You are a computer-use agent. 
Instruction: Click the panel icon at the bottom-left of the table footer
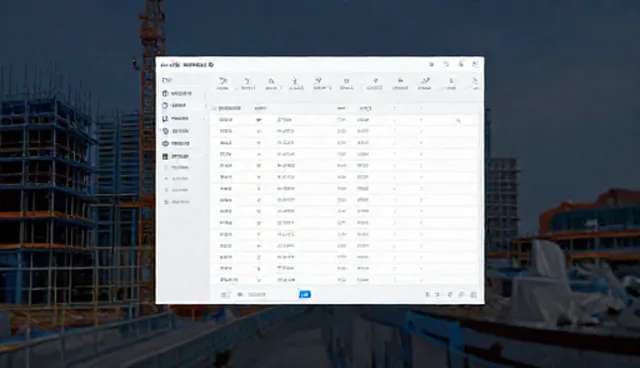pos(225,295)
